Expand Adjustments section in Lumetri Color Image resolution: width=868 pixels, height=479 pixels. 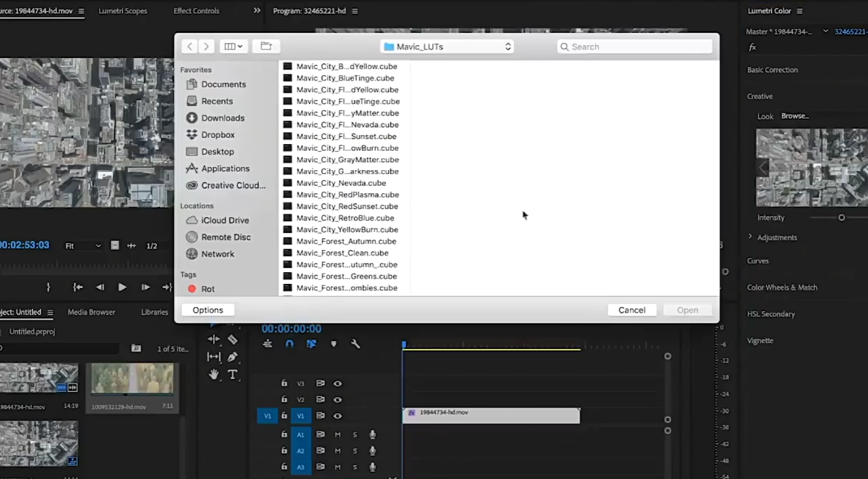(x=750, y=237)
